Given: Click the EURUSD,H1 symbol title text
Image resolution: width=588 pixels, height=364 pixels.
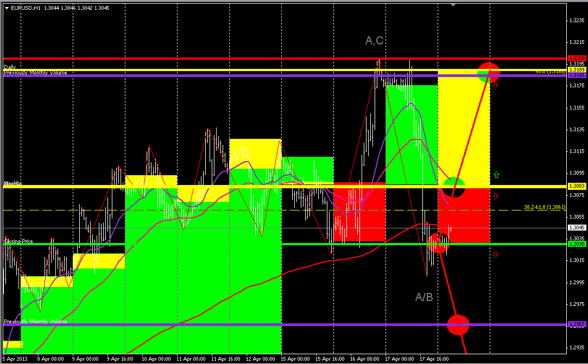Looking at the screenshot, I should click(26, 8).
